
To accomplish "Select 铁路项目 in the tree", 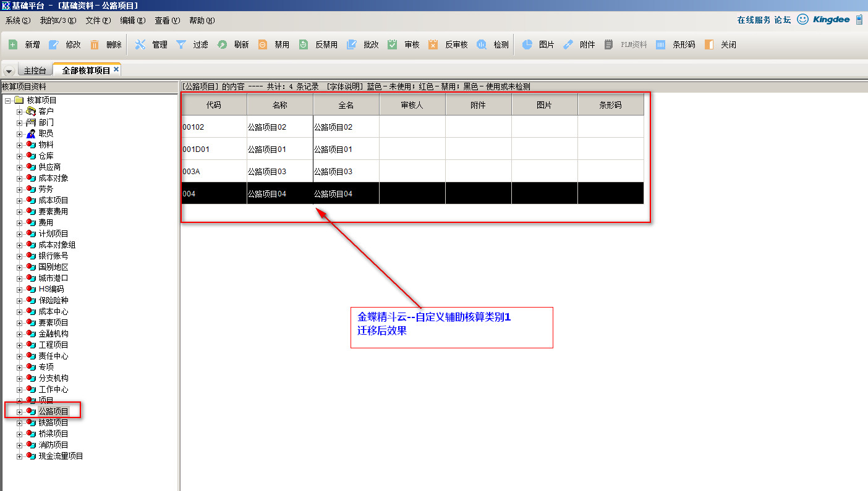I will pyautogui.click(x=53, y=422).
